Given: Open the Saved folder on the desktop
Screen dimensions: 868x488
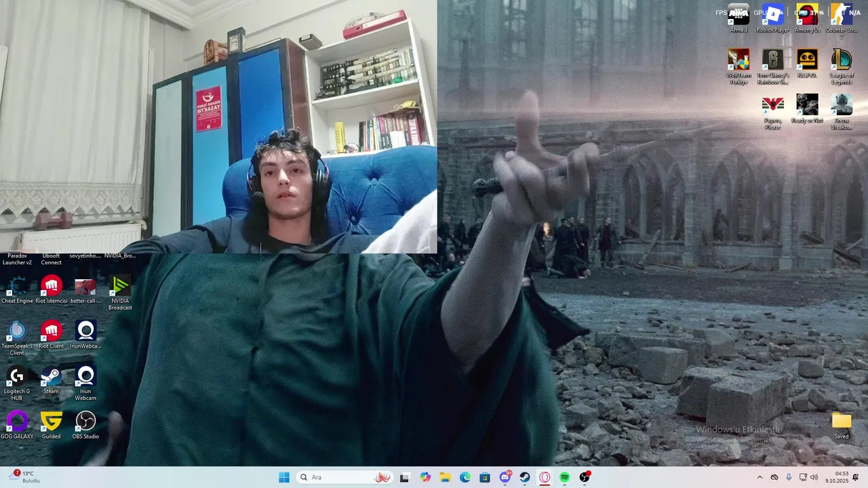Looking at the screenshot, I should [842, 426].
